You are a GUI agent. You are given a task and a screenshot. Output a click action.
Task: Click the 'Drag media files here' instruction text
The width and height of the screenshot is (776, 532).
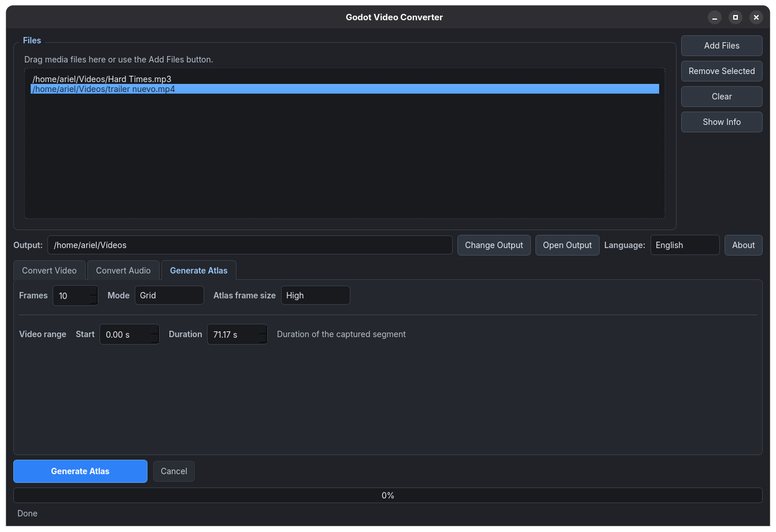pos(119,60)
